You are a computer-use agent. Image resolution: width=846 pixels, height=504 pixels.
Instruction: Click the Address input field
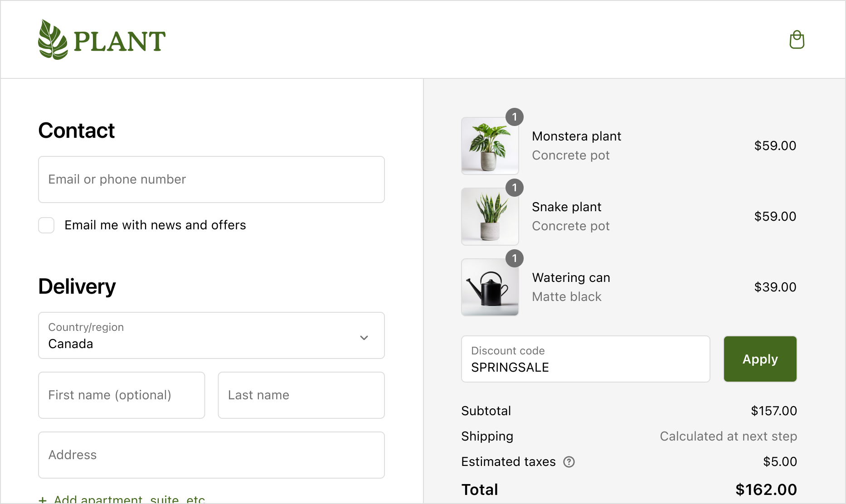211,455
